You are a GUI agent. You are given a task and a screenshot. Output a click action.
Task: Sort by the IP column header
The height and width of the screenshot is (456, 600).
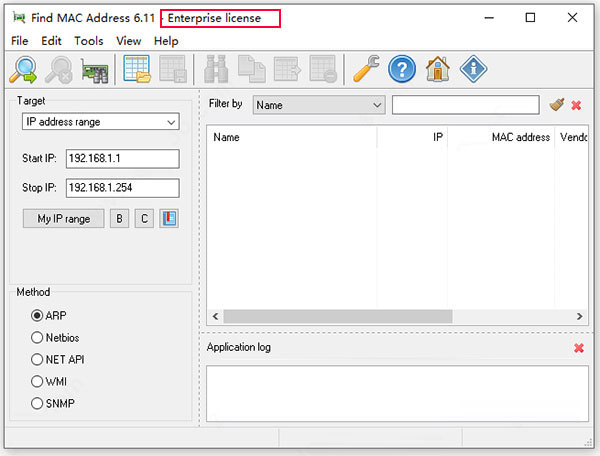412,137
